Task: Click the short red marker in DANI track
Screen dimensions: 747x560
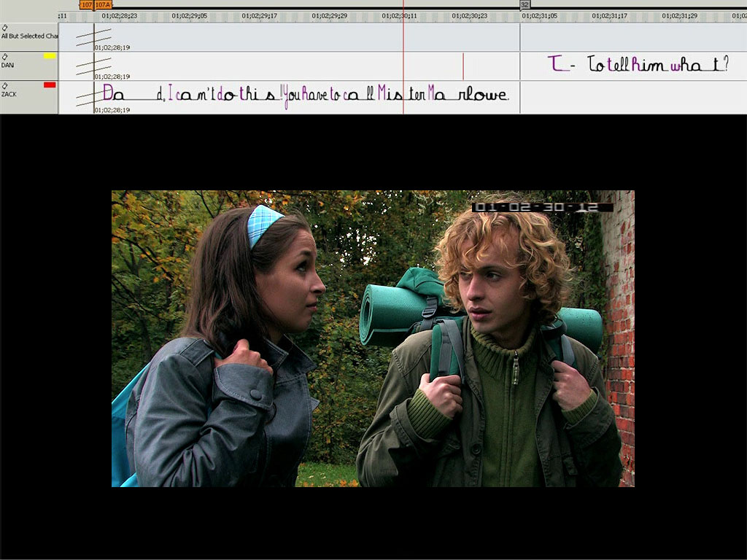Action: [x=462, y=66]
